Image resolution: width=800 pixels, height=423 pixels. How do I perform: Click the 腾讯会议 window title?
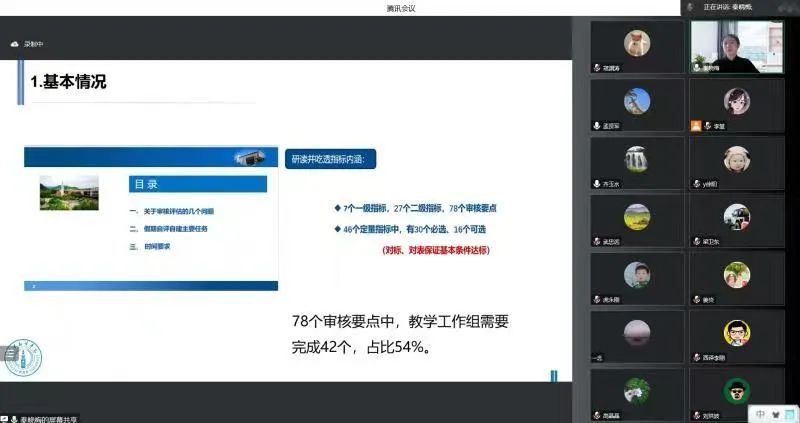coord(400,8)
